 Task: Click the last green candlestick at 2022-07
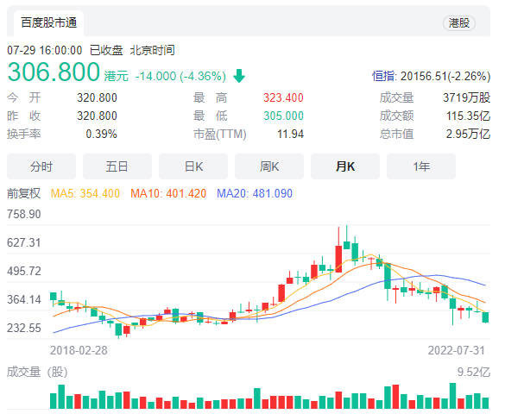pyautogui.click(x=485, y=317)
